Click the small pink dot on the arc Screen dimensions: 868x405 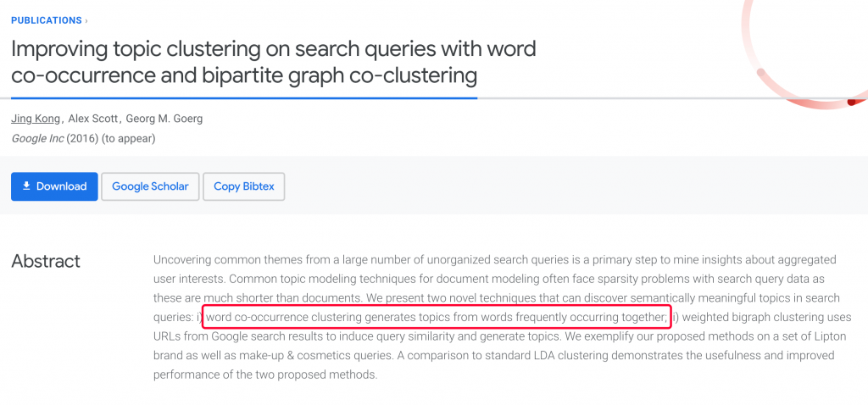point(761,72)
